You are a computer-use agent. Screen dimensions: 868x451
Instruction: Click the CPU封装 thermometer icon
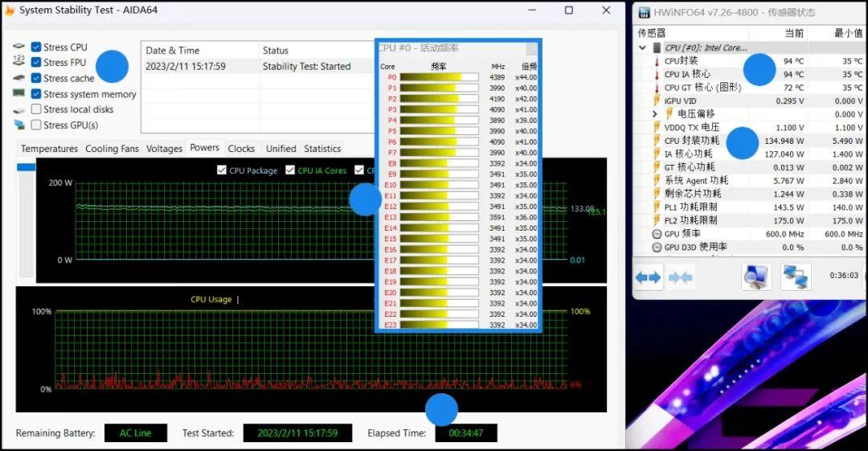pos(657,61)
